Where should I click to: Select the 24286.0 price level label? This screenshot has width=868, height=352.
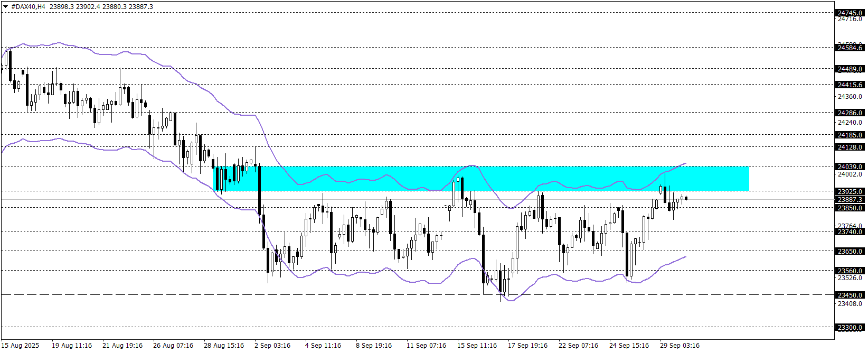[x=850, y=113]
